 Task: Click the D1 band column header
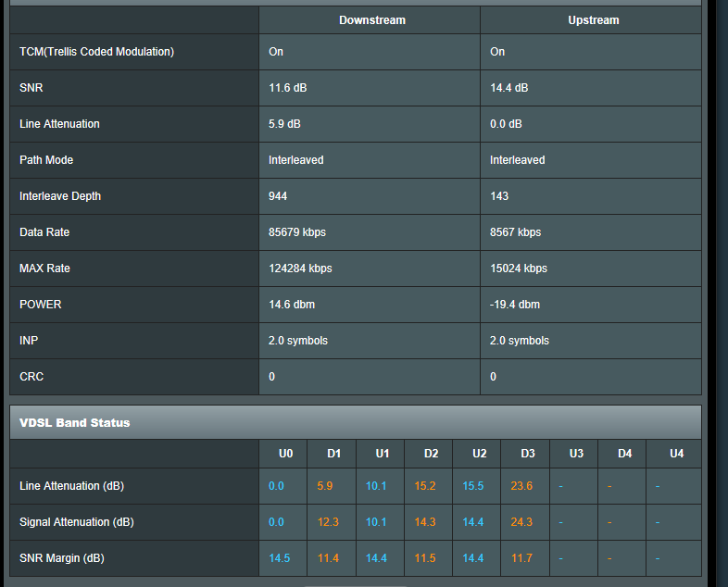333,454
